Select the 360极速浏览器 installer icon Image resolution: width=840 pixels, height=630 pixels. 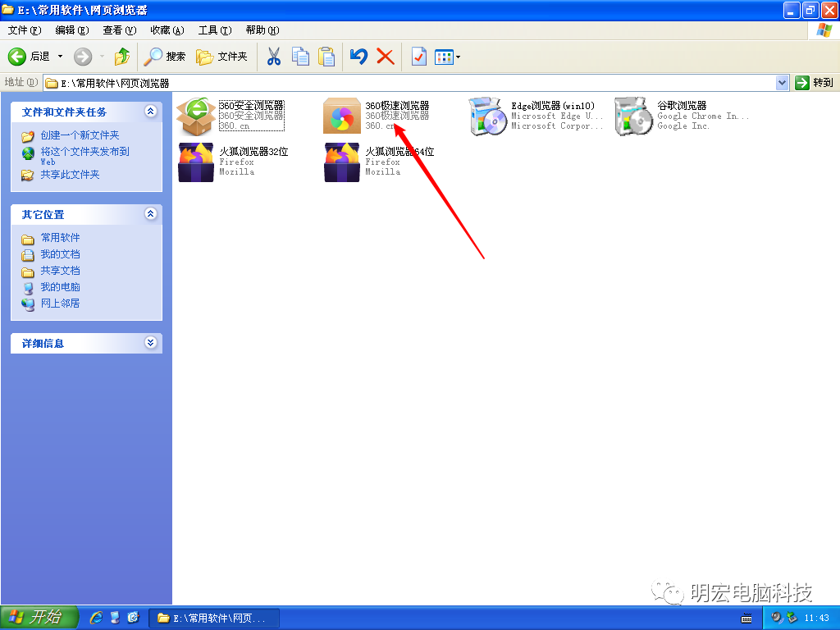pos(342,116)
